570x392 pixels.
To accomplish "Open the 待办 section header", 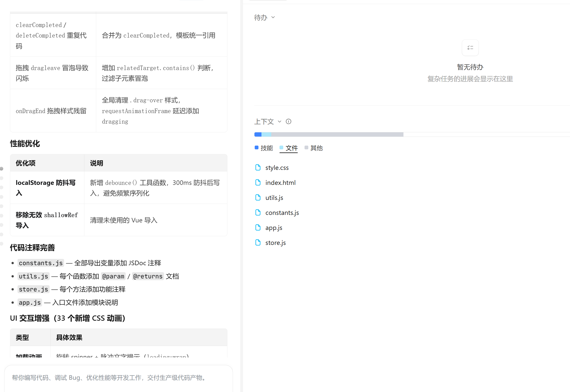I will click(x=261, y=17).
